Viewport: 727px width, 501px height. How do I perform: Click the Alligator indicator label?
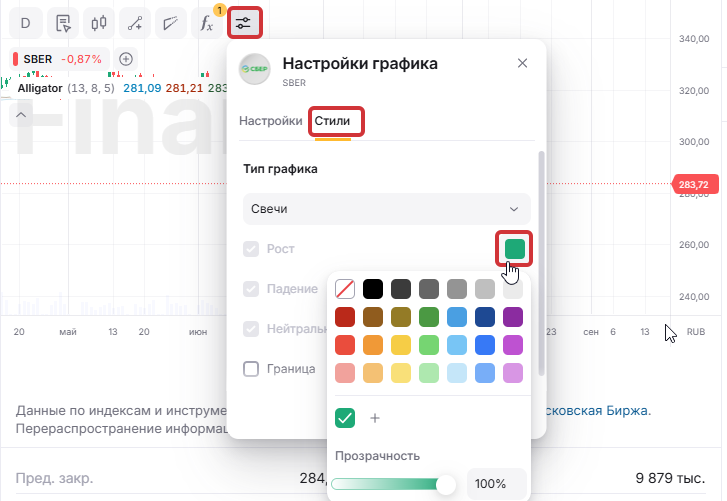coord(40,88)
